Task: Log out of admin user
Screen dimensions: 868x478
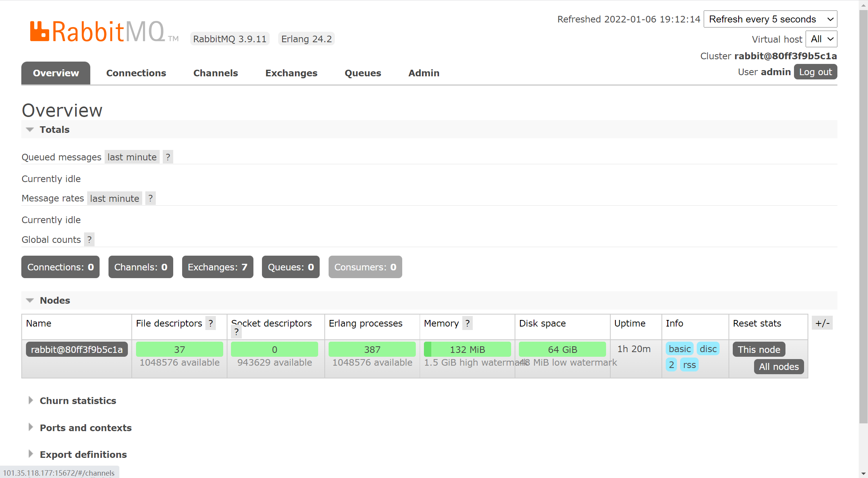Action: tap(815, 72)
